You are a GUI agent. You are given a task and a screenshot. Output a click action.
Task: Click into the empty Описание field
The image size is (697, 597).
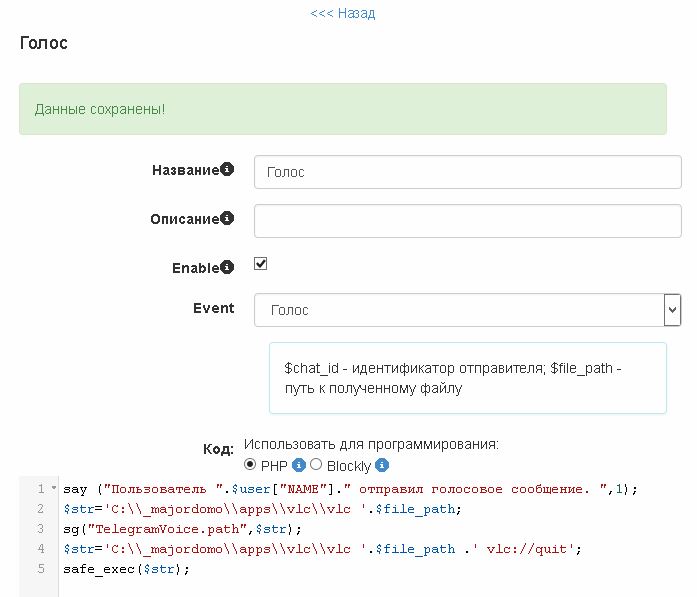tap(467, 220)
